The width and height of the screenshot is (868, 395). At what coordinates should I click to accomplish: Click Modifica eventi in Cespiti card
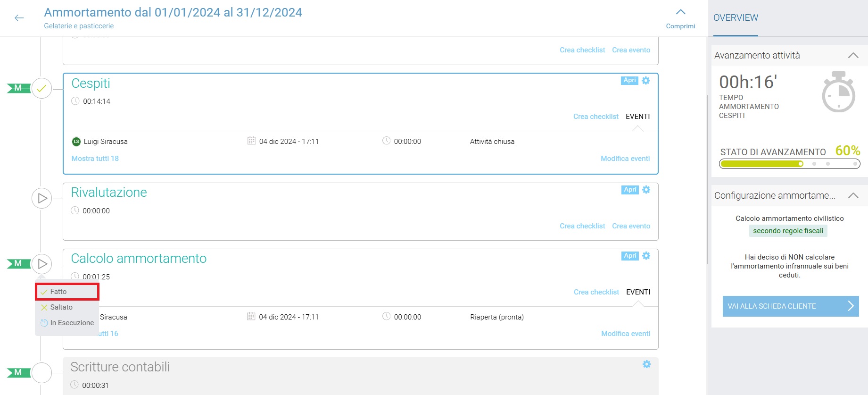click(x=625, y=159)
